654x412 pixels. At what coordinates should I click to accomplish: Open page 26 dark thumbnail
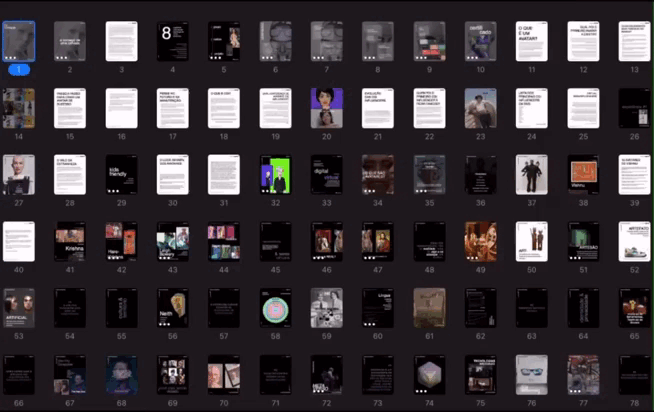(x=634, y=108)
